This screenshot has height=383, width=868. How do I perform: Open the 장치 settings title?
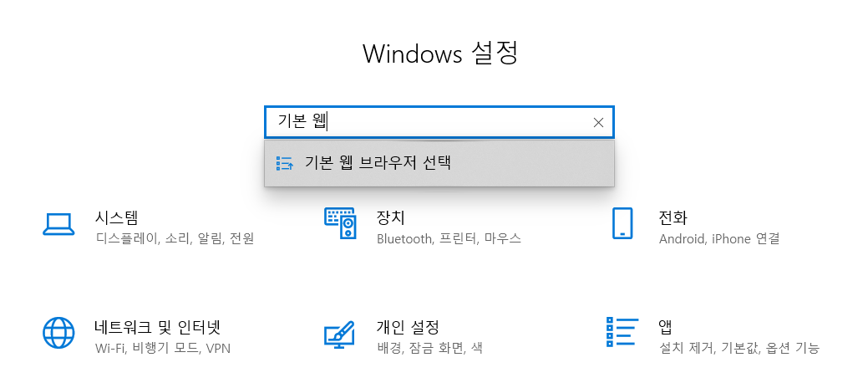(x=390, y=217)
